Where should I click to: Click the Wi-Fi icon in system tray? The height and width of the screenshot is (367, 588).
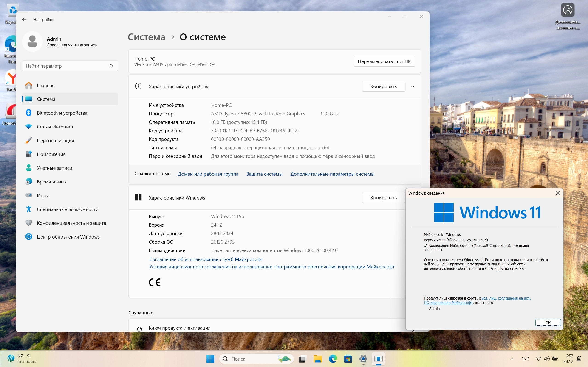tap(538, 359)
